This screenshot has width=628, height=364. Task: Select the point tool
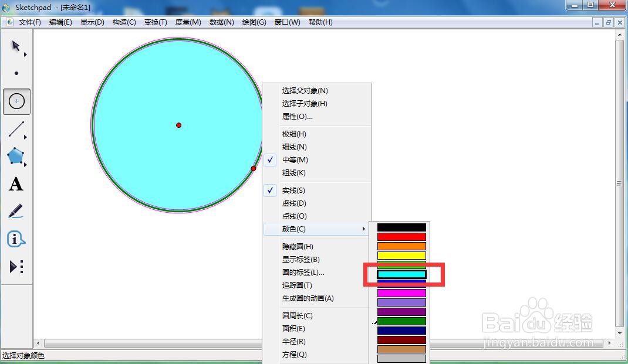[x=16, y=73]
